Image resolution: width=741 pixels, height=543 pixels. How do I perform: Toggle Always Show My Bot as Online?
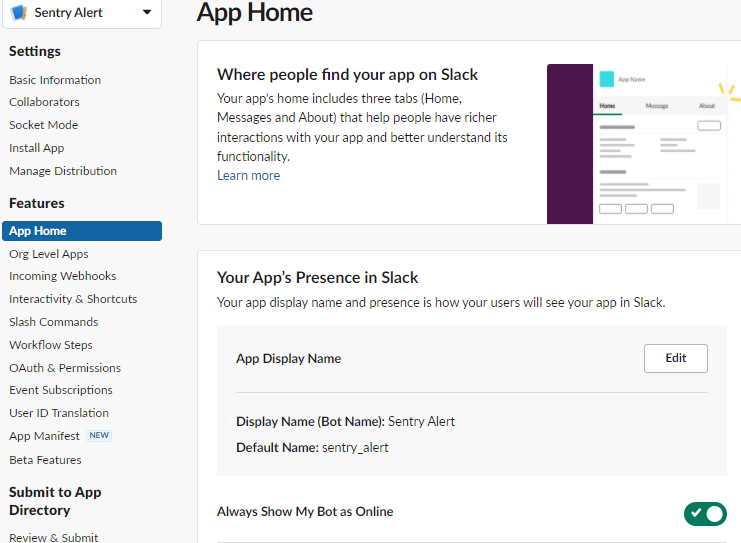[705, 514]
